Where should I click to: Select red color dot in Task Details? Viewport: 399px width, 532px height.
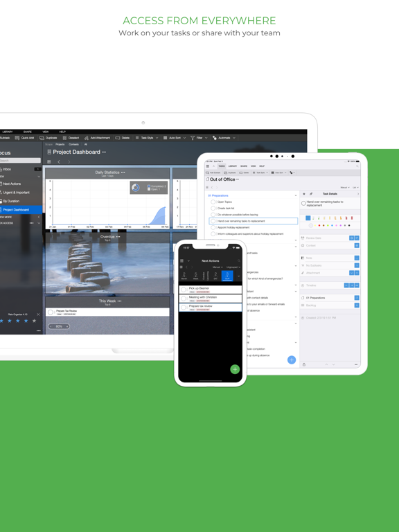(x=319, y=225)
